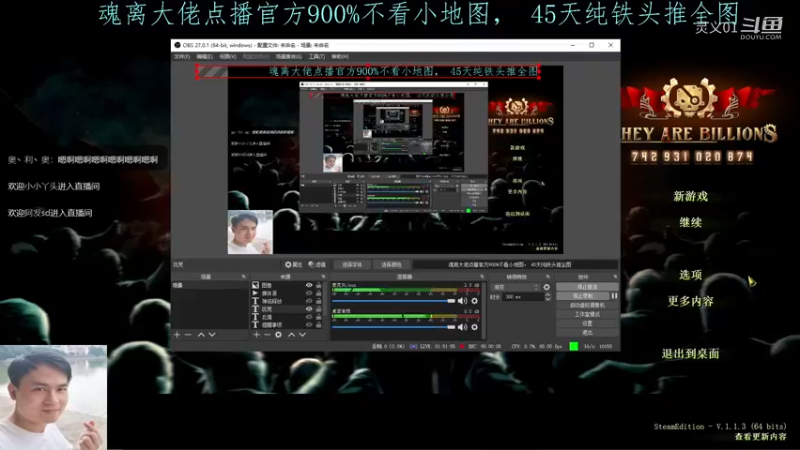Open OBS 设置 settings button
The height and width of the screenshot is (450, 800).
587,323
